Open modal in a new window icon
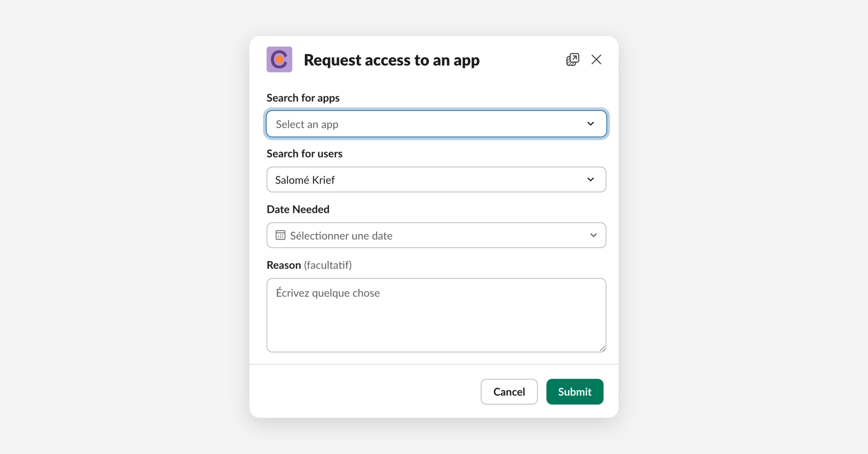Image resolution: width=868 pixels, height=454 pixels. coord(573,59)
